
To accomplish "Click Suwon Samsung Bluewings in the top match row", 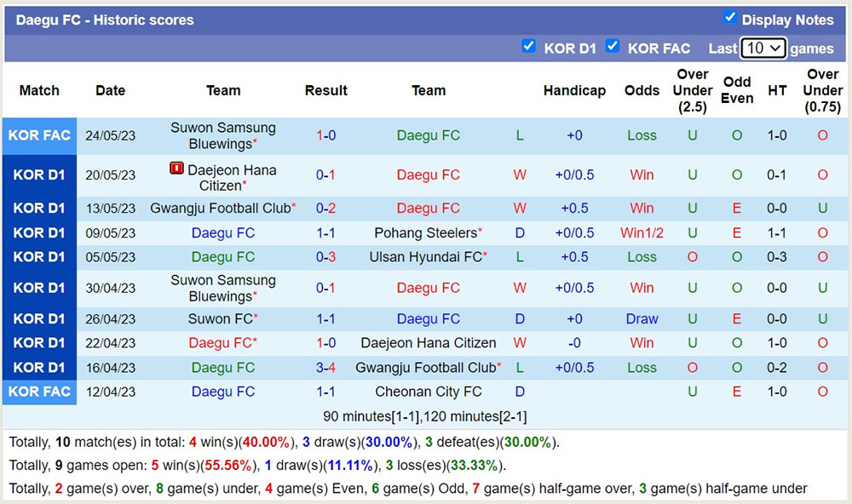I will click(223, 135).
